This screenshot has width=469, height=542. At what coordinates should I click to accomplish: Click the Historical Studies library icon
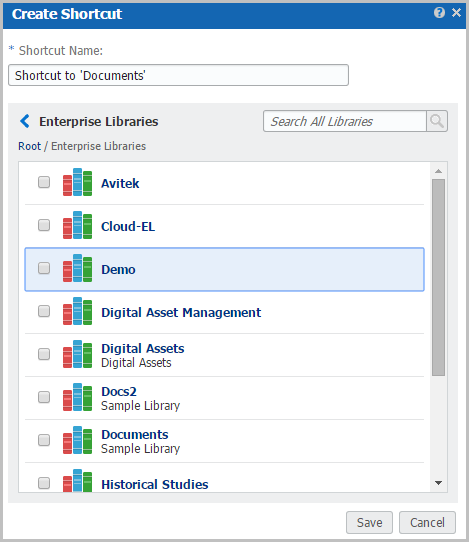coord(77,481)
